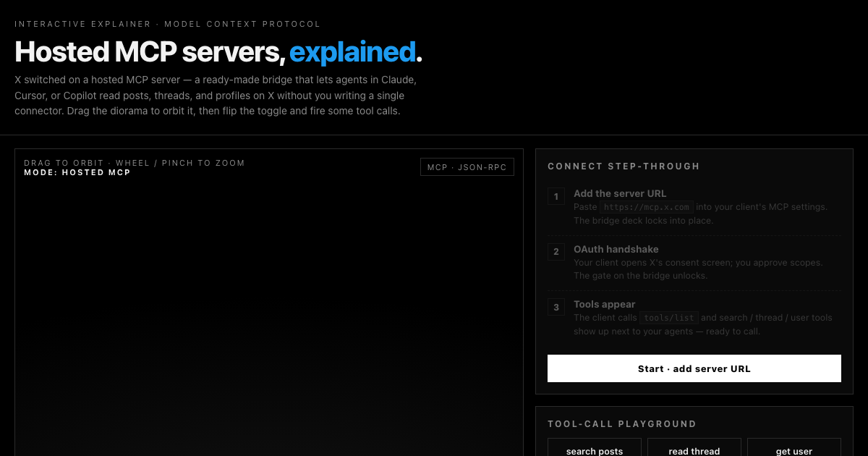868x456 pixels.
Task: Click the 'MODE: HOSTED MCP' label
Action: click(x=77, y=173)
